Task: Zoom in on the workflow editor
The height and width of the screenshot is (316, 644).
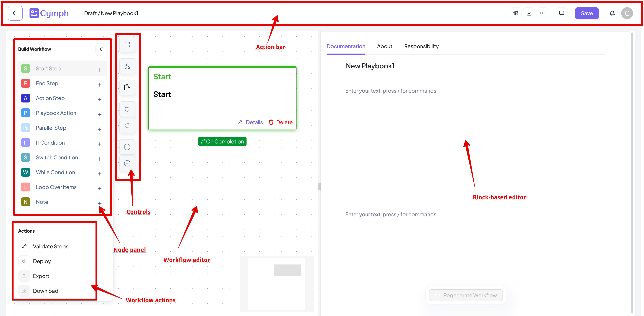Action: pos(127,147)
